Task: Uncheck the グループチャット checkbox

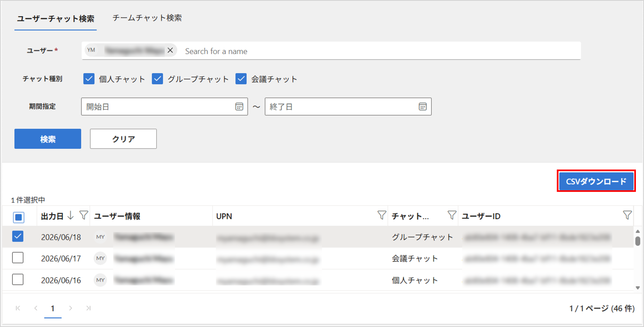Action: click(x=158, y=79)
